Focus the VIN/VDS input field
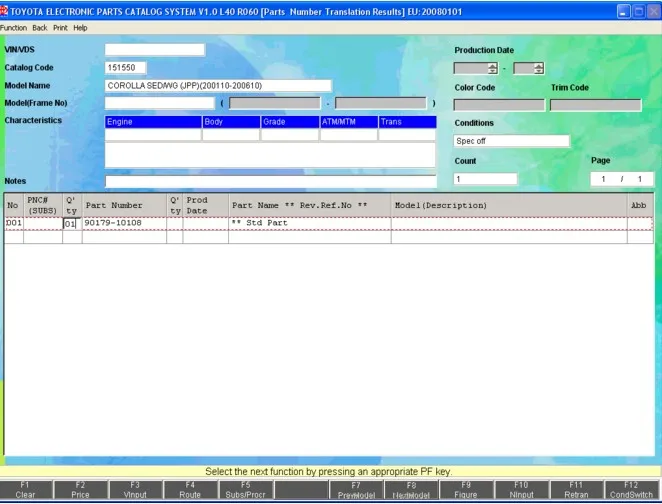The height and width of the screenshot is (504, 662). (x=155, y=50)
